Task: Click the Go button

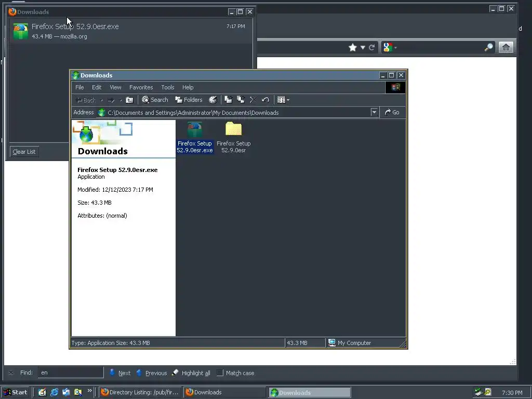Action: [392, 112]
